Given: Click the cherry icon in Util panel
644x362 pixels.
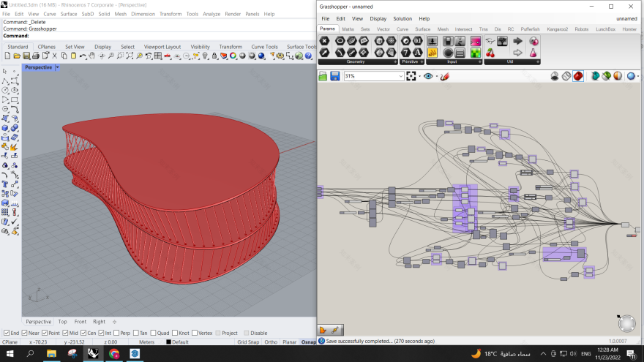Looking at the screenshot, I should 490,53.
